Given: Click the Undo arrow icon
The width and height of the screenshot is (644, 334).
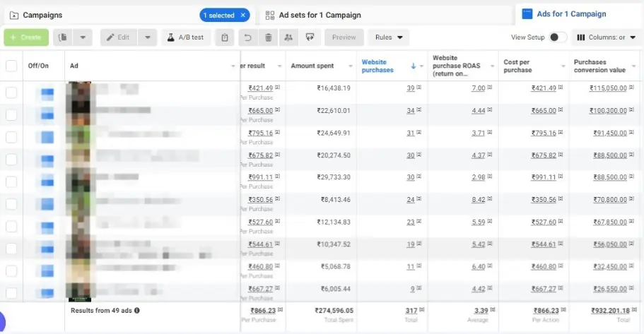Looking at the screenshot, I should pyautogui.click(x=247, y=37).
